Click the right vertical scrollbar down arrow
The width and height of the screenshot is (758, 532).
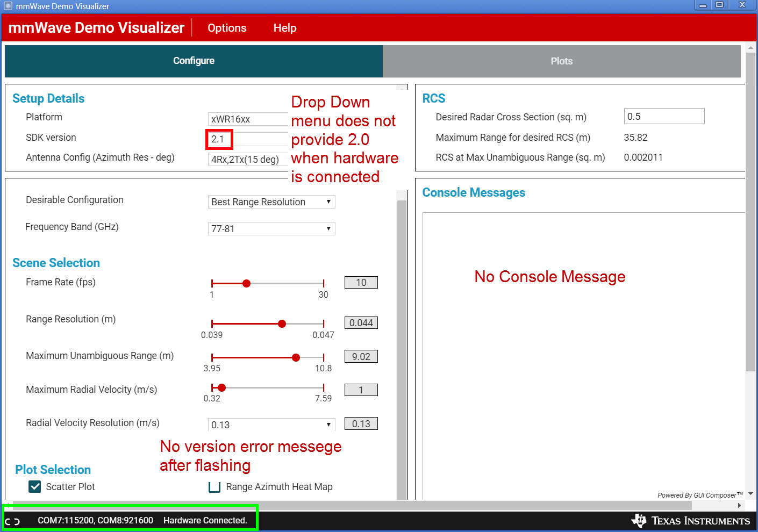click(751, 494)
